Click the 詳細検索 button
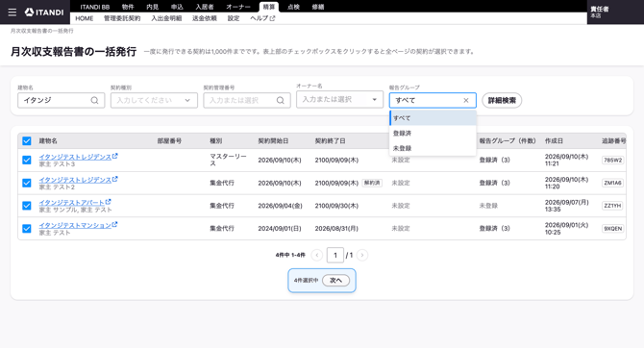Image resolution: width=644 pixels, height=348 pixels. point(502,100)
